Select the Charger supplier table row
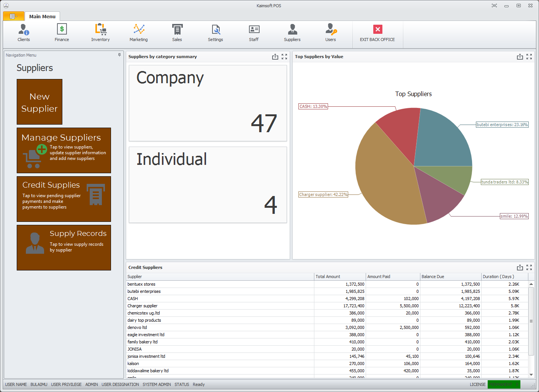Screen dimensions: 539x392 coord(327,306)
